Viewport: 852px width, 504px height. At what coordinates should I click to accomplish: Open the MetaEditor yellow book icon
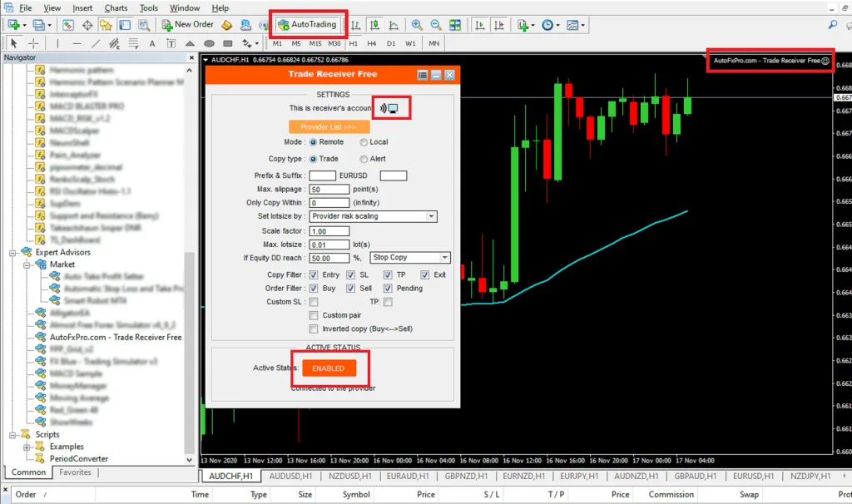tap(226, 25)
